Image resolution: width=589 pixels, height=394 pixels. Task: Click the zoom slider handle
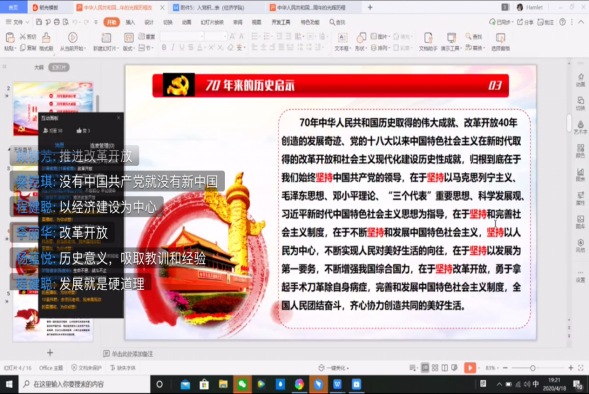(533, 368)
